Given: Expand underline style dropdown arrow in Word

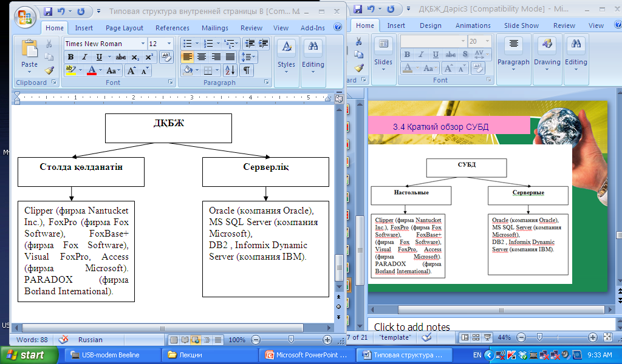Looking at the screenshot, I should coord(109,57).
